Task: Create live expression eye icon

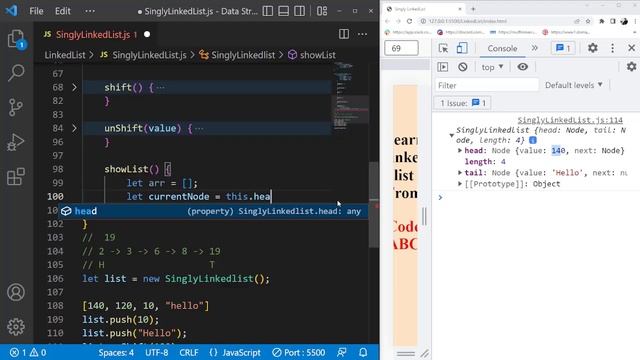Action: tap(522, 67)
